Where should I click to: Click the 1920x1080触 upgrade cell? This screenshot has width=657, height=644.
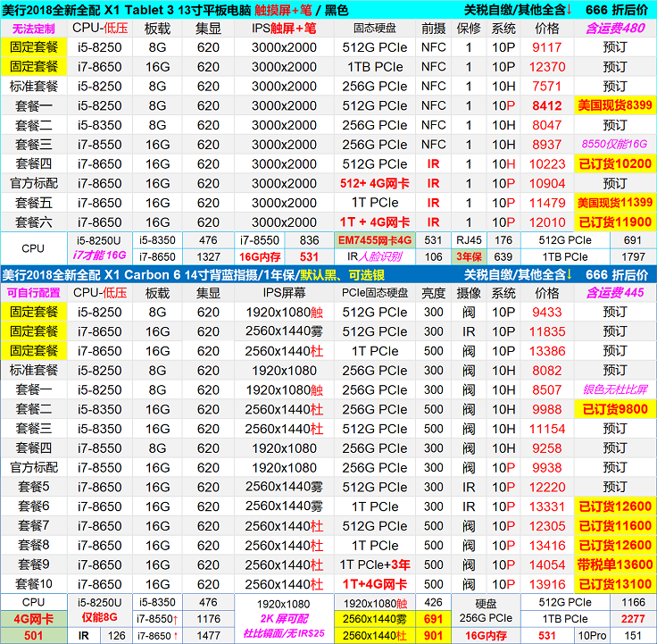tap(375, 603)
